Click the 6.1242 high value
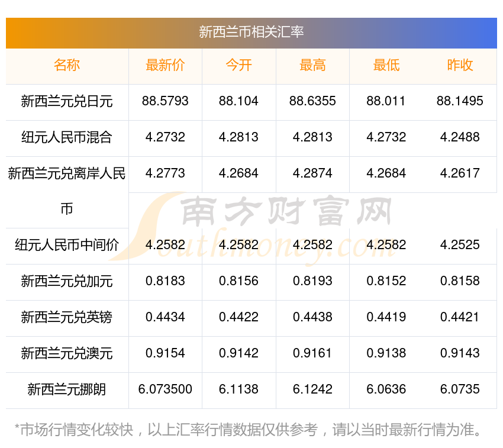This screenshot has height=448, width=503. (312, 389)
